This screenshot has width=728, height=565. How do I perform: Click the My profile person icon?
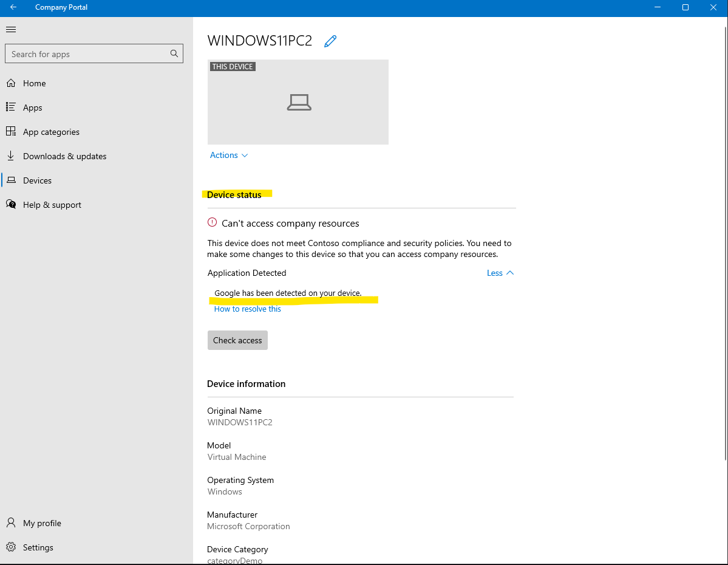coord(11,522)
